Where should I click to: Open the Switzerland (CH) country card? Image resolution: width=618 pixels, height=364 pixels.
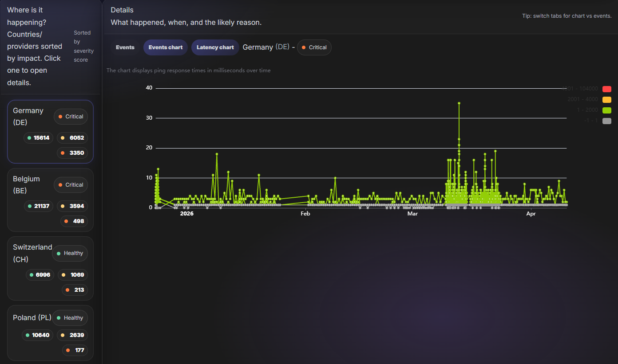click(x=50, y=268)
